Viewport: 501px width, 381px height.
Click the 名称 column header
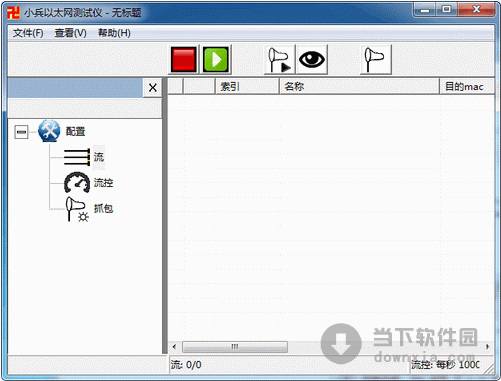[x=359, y=87]
